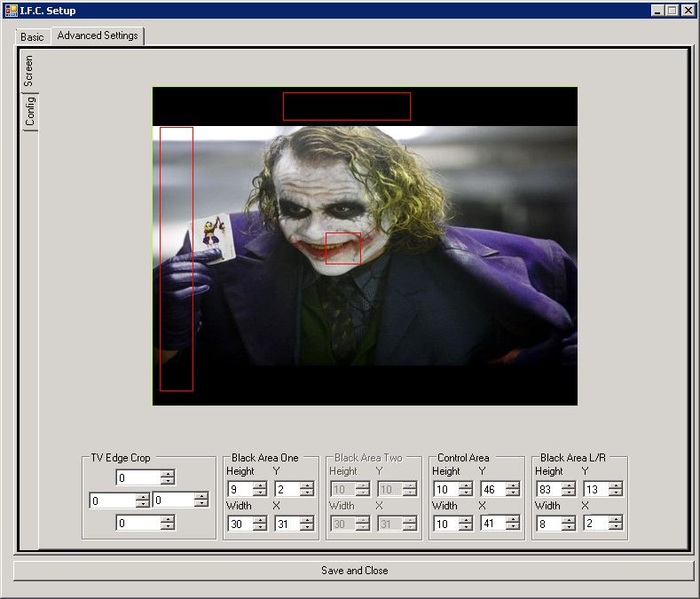Click the Control Area Y input field
This screenshot has width=700, height=599.
pyautogui.click(x=492, y=489)
